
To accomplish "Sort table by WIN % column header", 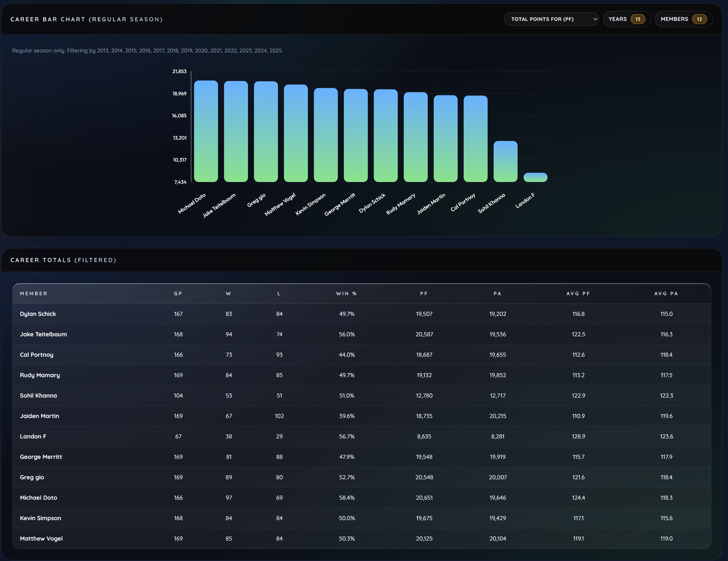I will click(x=346, y=293).
